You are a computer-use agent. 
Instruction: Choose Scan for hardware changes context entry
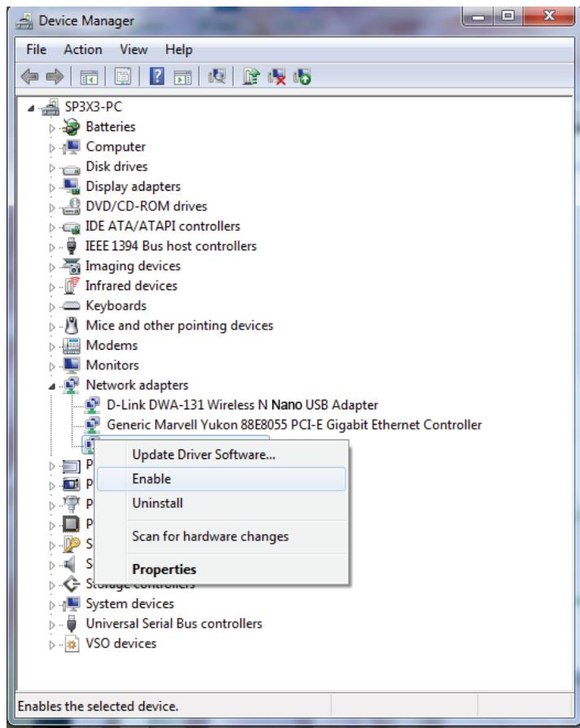pyautogui.click(x=222, y=536)
